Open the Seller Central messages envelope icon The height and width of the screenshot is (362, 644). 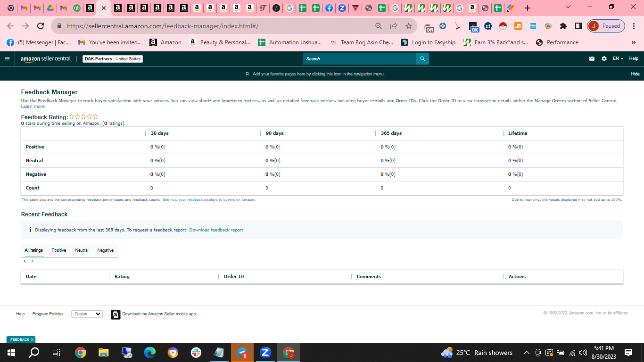pyautogui.click(x=592, y=59)
